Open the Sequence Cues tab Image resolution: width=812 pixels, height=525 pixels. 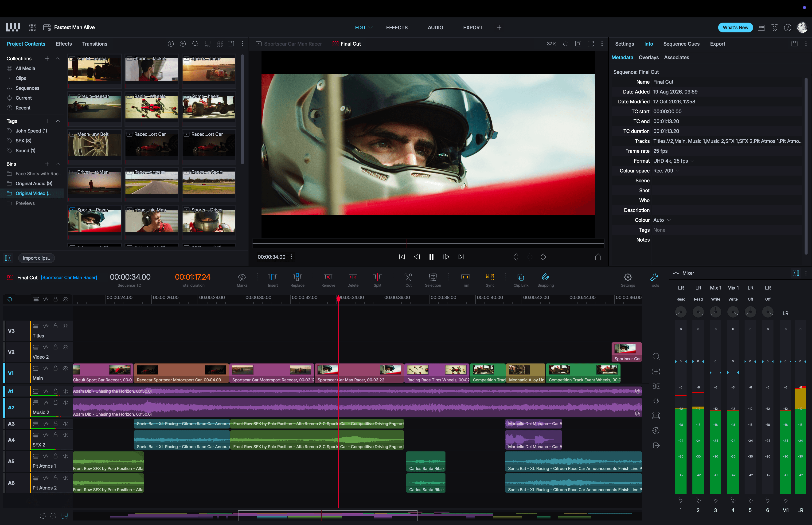681,44
